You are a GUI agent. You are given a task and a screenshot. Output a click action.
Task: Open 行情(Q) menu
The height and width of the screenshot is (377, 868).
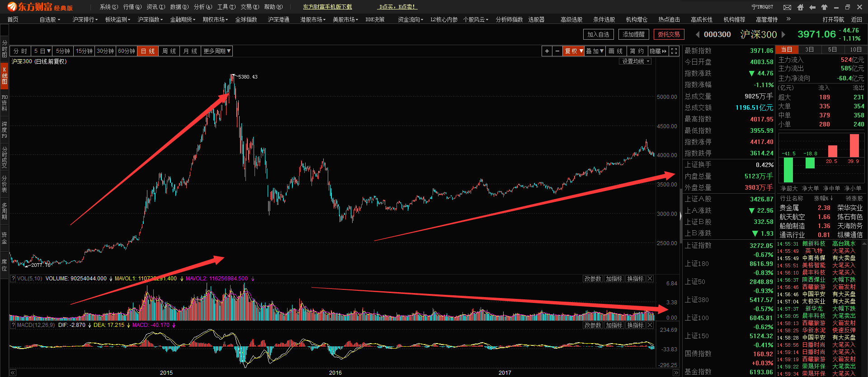[132, 7]
